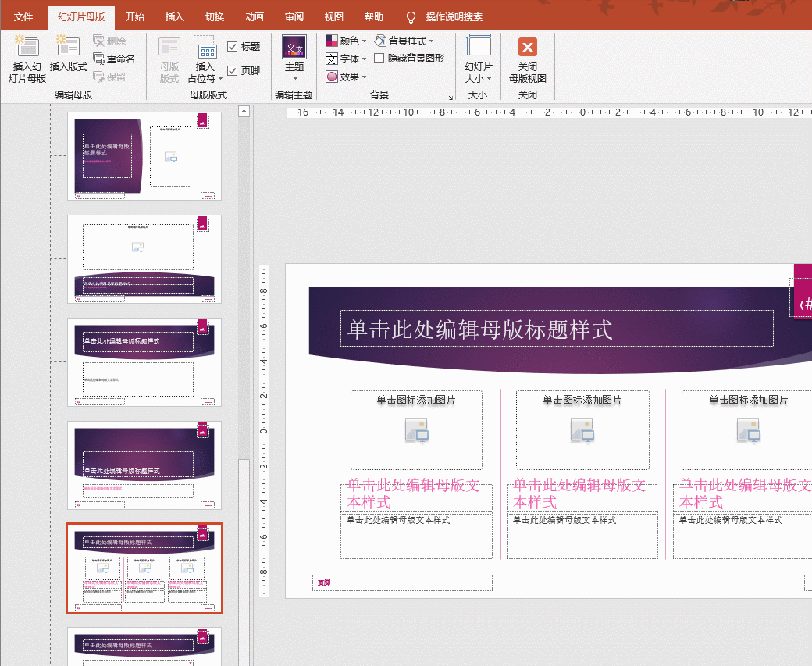Screen dimensions: 812x666
Task: Uncheck the 页脚 (Footers) checkbox
Action: tap(233, 70)
